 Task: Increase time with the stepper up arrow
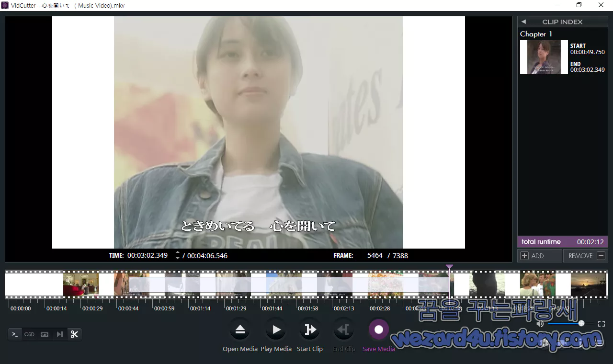(x=178, y=252)
